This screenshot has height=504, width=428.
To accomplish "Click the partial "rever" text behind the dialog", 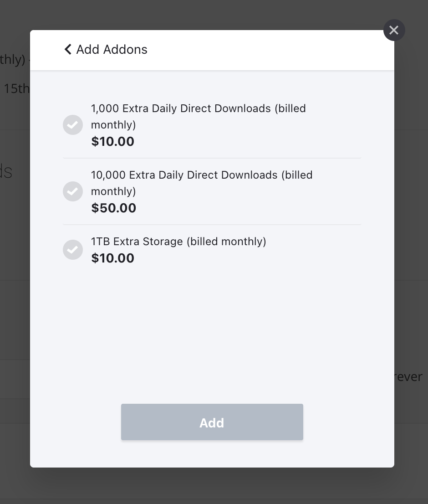I will 410,377.
